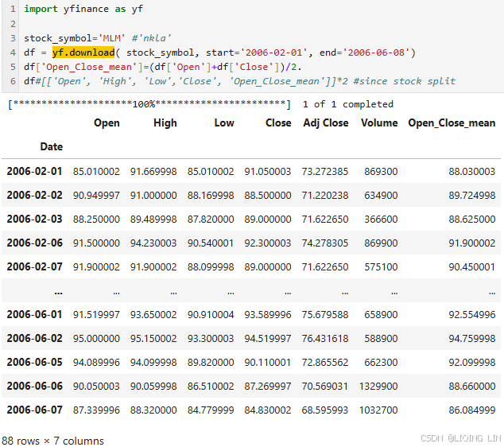Click the '88 rows × 7 columns' summary
This screenshot has width=504, height=447.
[52, 441]
